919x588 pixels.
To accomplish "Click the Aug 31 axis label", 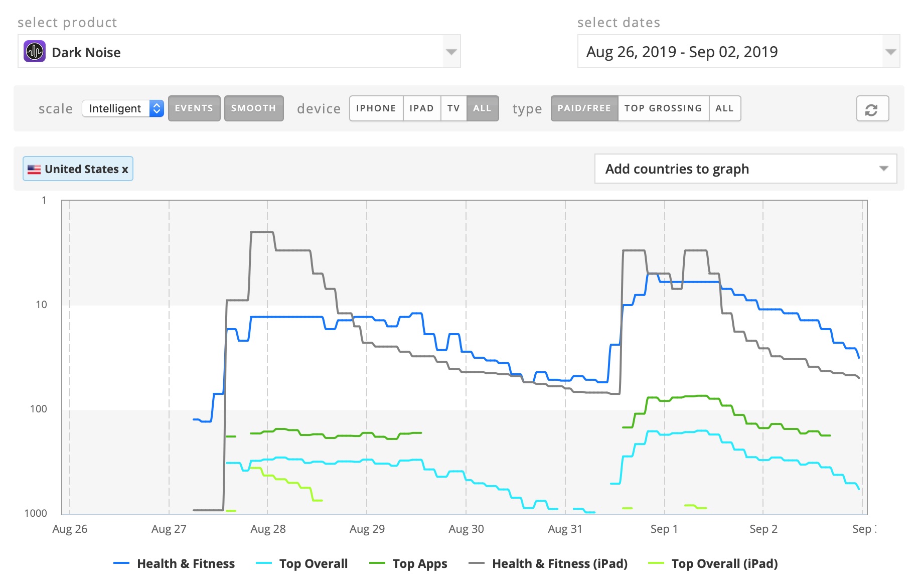I will [565, 529].
